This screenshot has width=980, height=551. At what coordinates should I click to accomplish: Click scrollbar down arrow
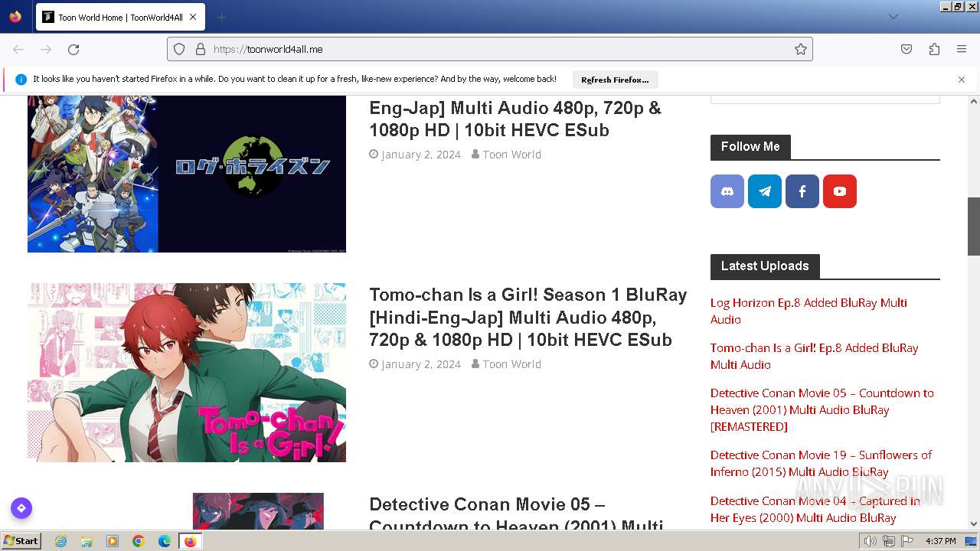click(x=974, y=524)
